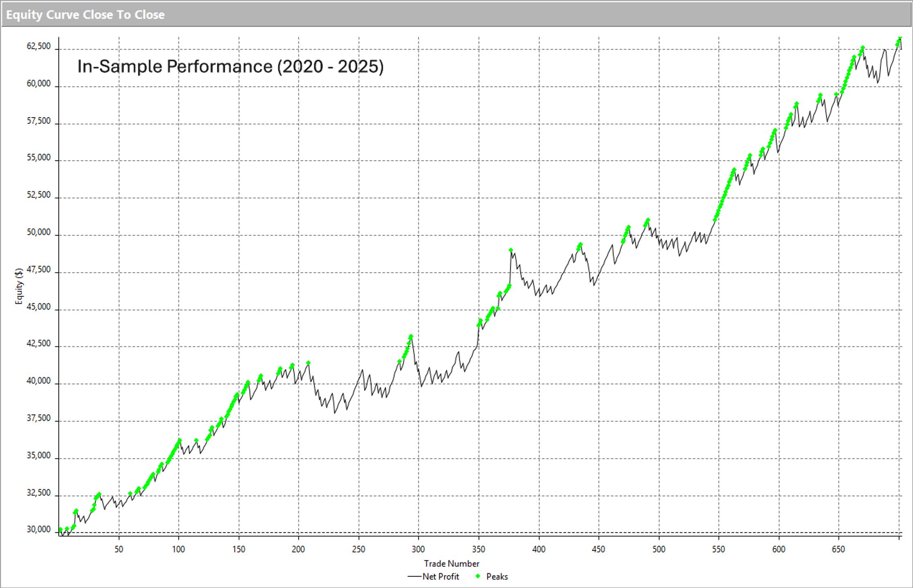Click the 57,500 equity axis label
The width and height of the screenshot is (913, 588).
point(39,121)
